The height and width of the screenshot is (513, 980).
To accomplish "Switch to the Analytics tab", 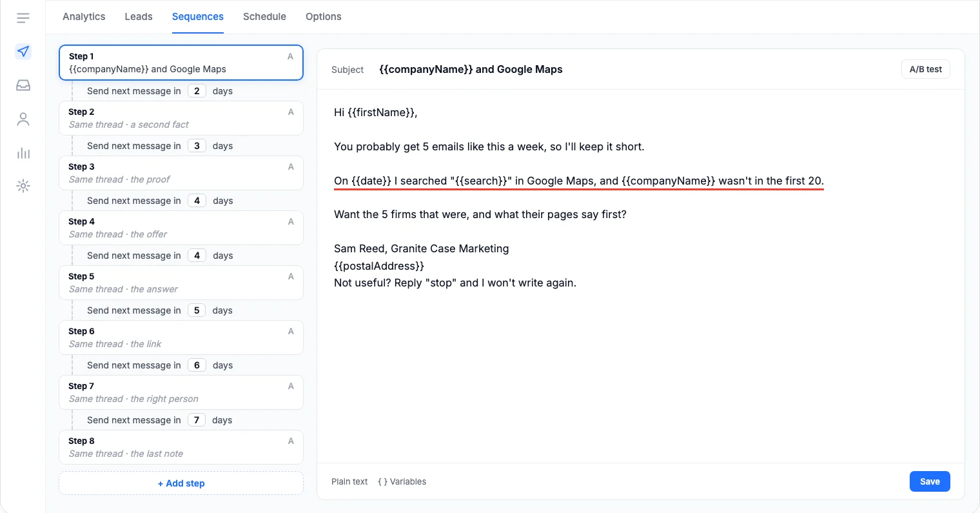I will point(84,17).
